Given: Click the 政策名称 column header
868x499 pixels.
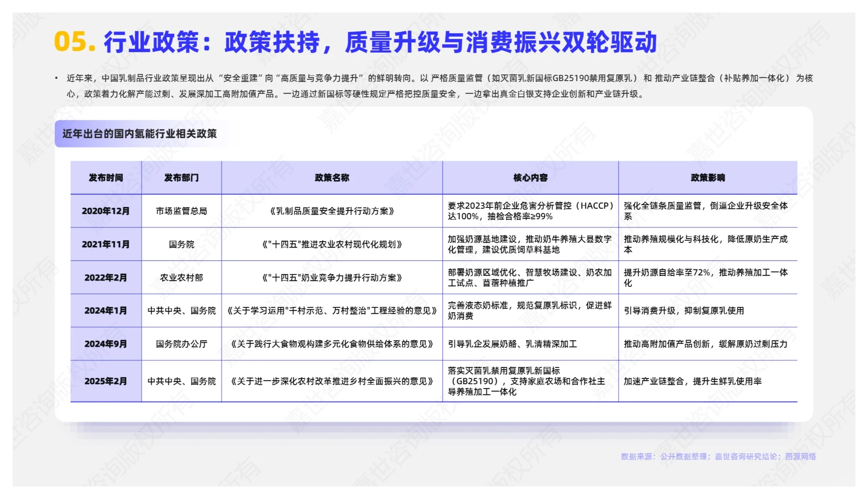Looking at the screenshot, I should (332, 177).
